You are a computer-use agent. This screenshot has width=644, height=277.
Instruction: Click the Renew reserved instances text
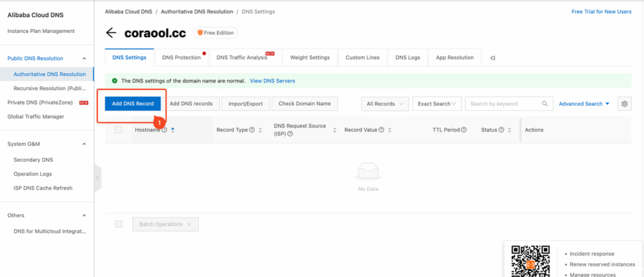pyautogui.click(x=602, y=264)
